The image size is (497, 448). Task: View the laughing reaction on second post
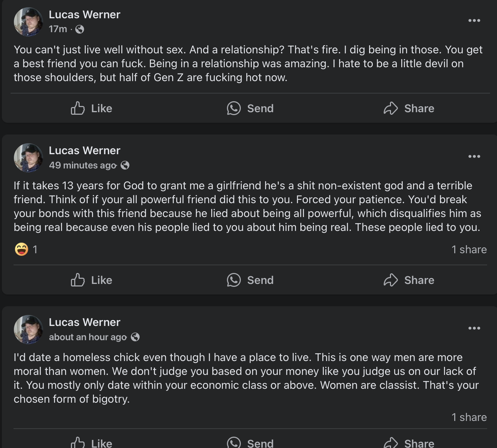coord(22,249)
